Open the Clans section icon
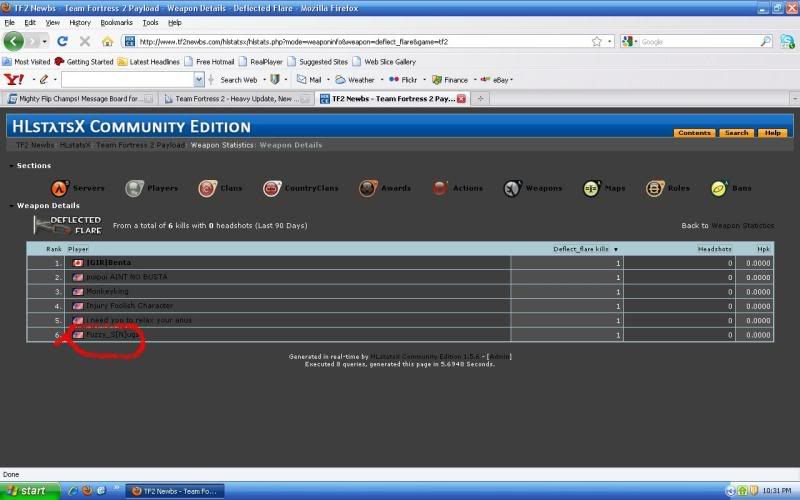 [208, 188]
